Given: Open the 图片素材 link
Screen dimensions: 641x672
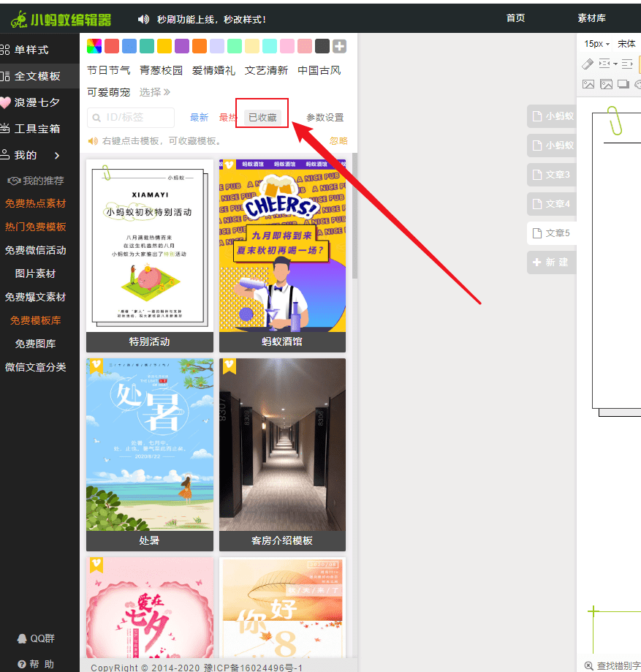Looking at the screenshot, I should point(36,273).
